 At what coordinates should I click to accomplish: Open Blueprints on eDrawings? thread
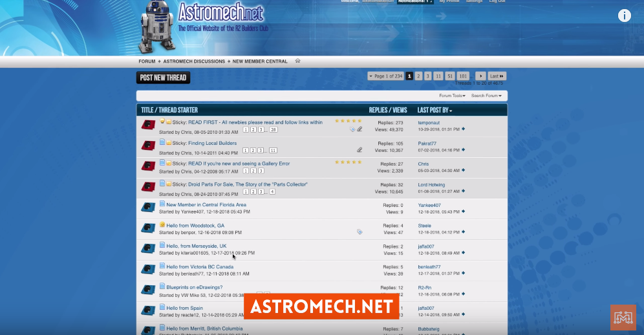(x=194, y=287)
